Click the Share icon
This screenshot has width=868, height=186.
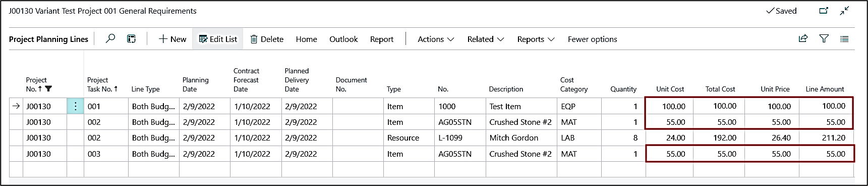click(803, 38)
